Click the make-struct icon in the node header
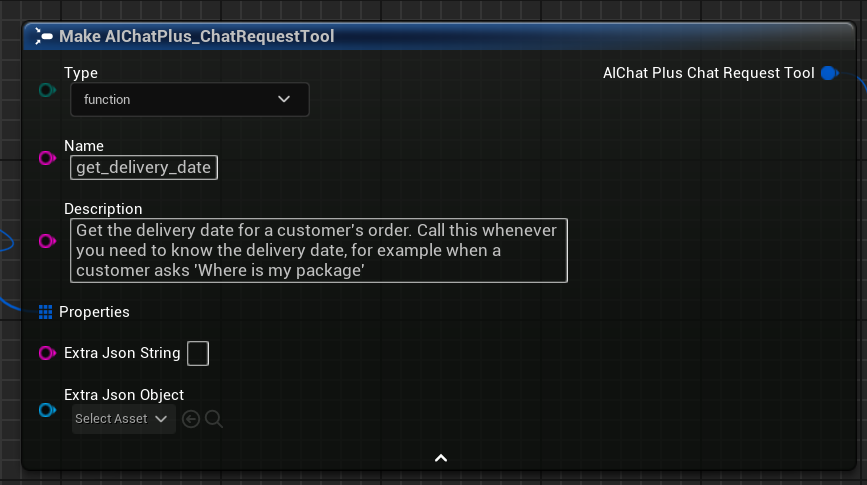 coord(44,36)
